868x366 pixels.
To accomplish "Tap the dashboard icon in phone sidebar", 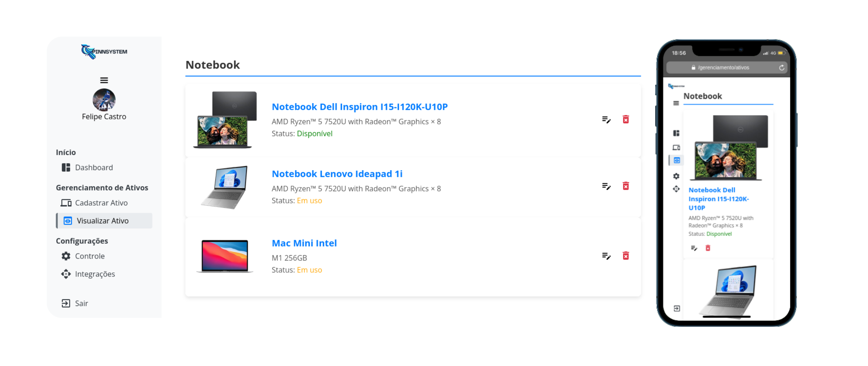I will click(x=676, y=133).
